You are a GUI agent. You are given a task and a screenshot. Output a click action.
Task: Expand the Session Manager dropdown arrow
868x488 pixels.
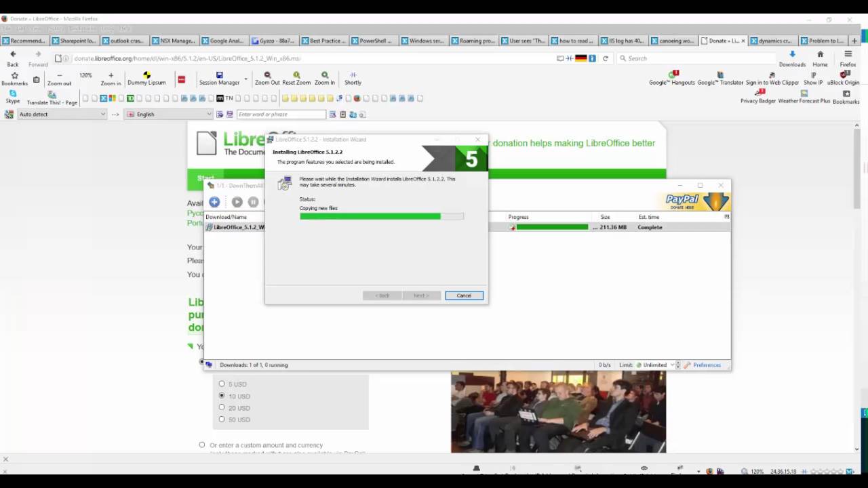(x=245, y=79)
